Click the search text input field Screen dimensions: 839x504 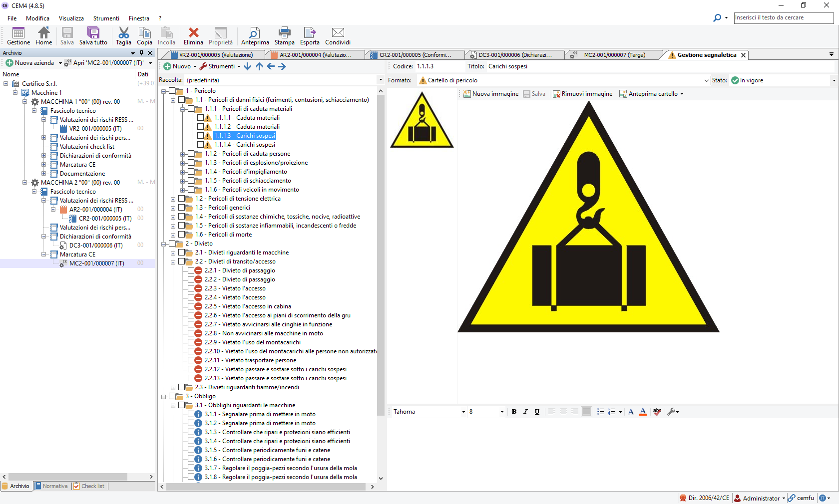tap(783, 17)
